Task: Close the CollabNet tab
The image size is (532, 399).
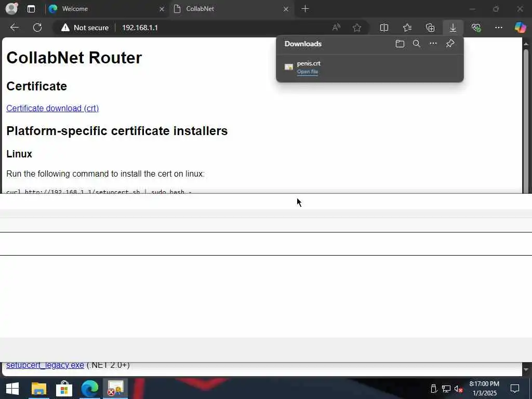Action: [x=286, y=9]
